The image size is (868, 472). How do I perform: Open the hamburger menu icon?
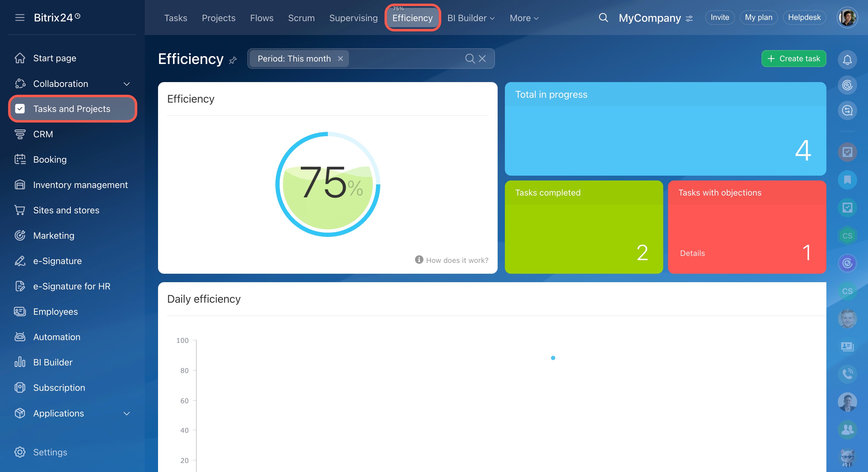click(x=20, y=18)
